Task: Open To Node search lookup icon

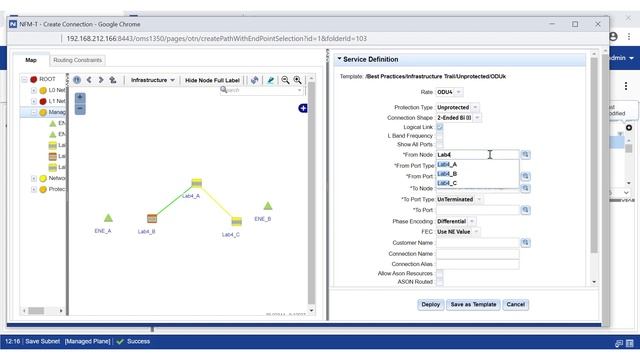Action: coord(525,188)
